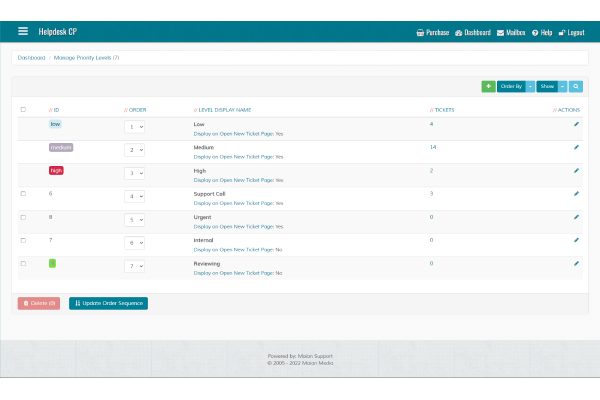Check the Internal row checkbox
The image size is (600, 400).
point(23,240)
